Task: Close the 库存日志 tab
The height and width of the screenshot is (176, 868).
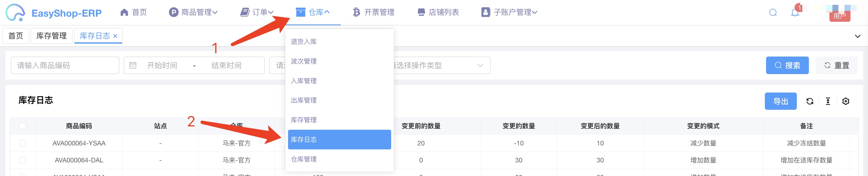Action: coord(115,36)
